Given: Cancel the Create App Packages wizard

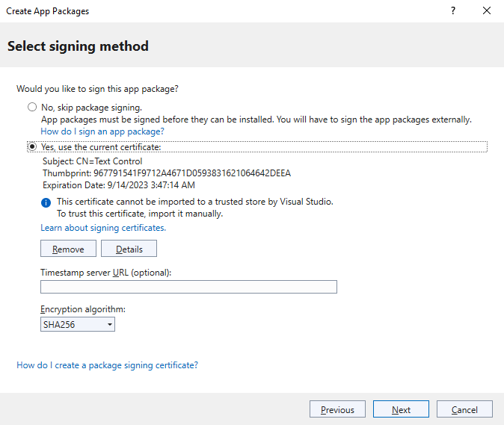Looking at the screenshot, I should tap(464, 409).
